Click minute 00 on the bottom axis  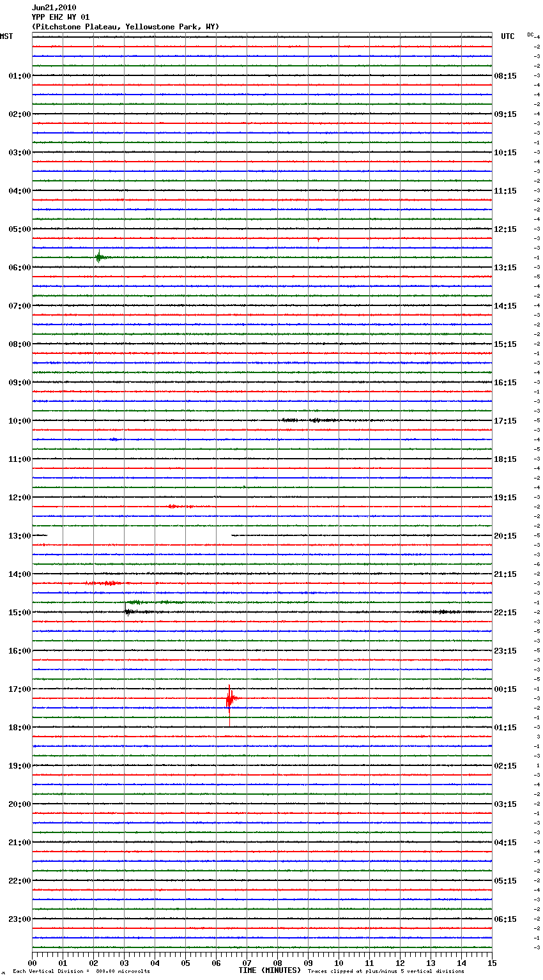[x=32, y=963]
